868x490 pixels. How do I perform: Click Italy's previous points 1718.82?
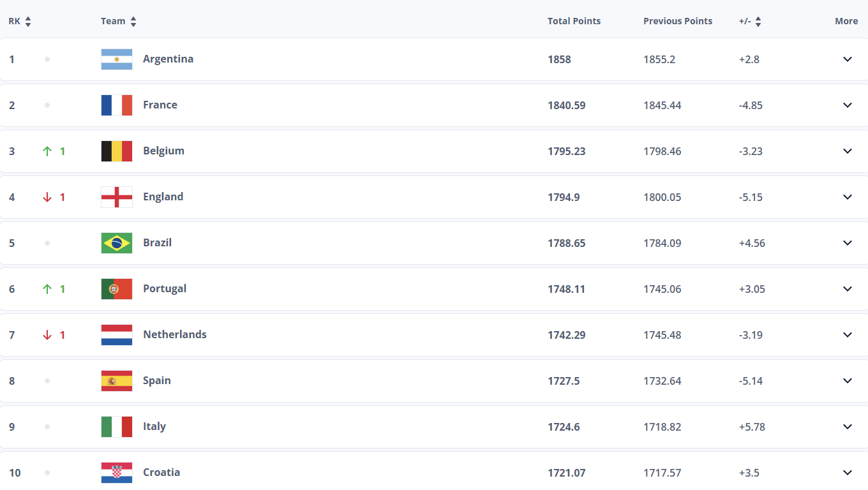(x=662, y=427)
